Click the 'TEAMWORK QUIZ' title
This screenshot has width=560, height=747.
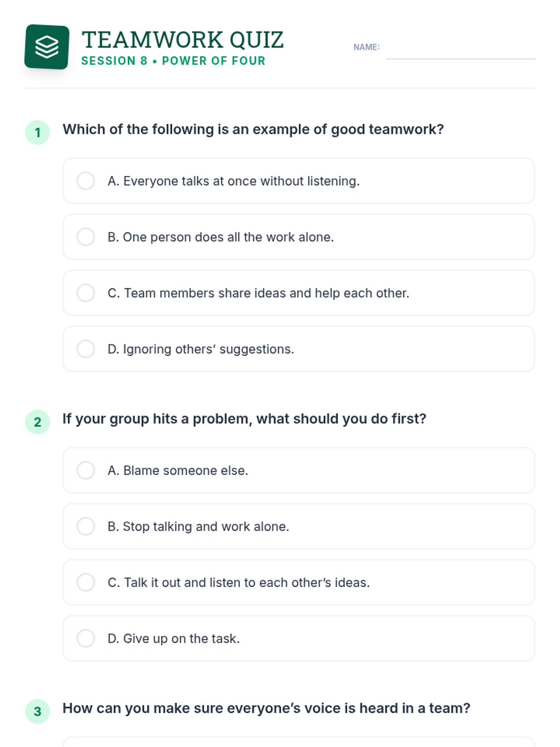point(182,40)
